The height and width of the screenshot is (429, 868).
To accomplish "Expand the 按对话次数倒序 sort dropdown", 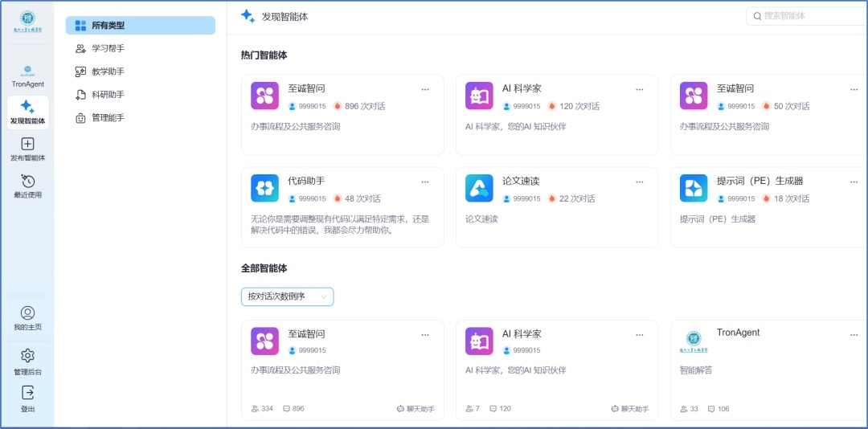I will (x=287, y=296).
